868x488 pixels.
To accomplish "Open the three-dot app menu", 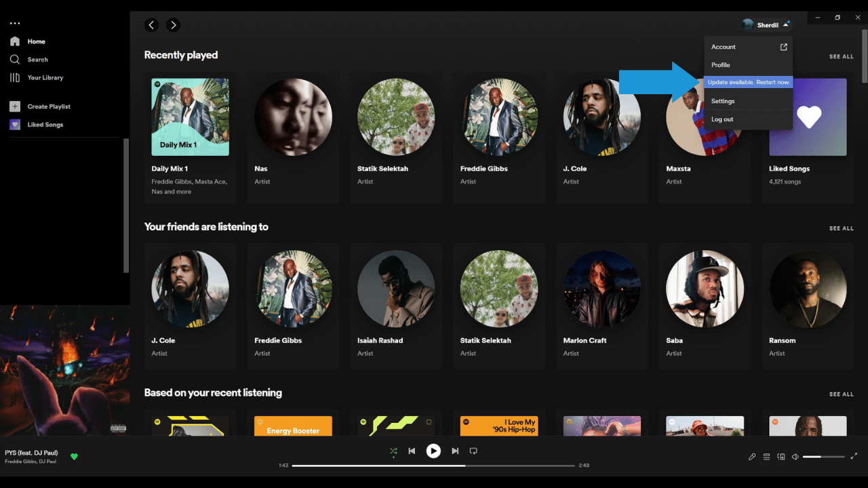I will 15,24.
